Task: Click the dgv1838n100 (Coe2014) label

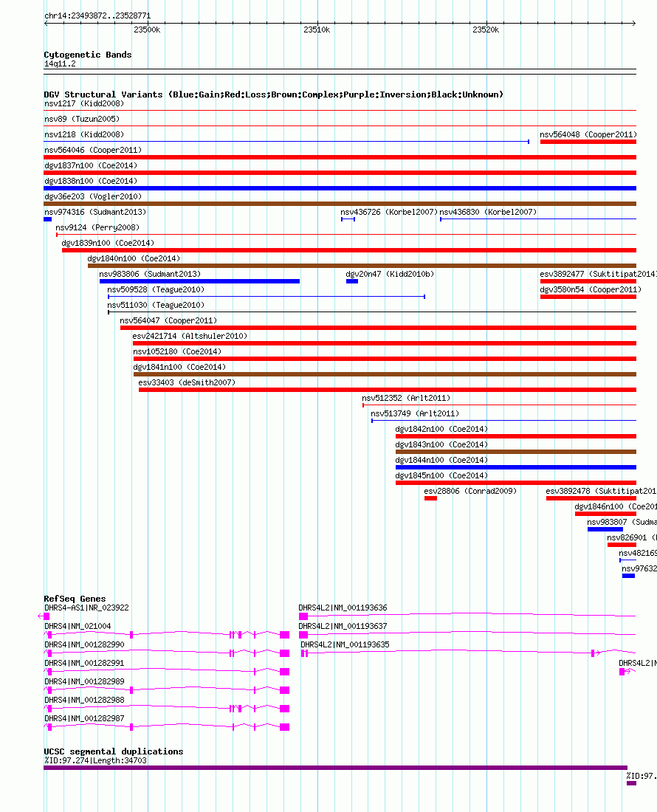Action: [91, 182]
